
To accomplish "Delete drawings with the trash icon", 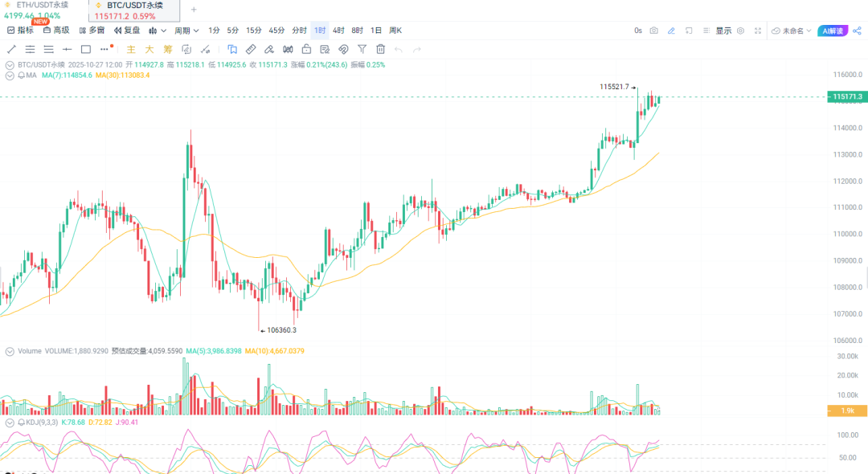I will tap(379, 49).
